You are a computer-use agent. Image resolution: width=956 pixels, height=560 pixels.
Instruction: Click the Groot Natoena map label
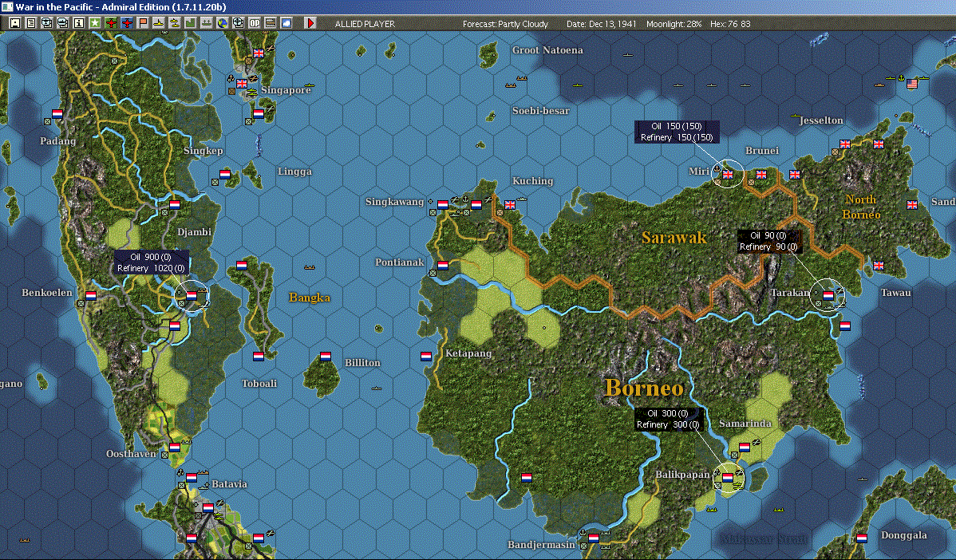click(x=547, y=50)
